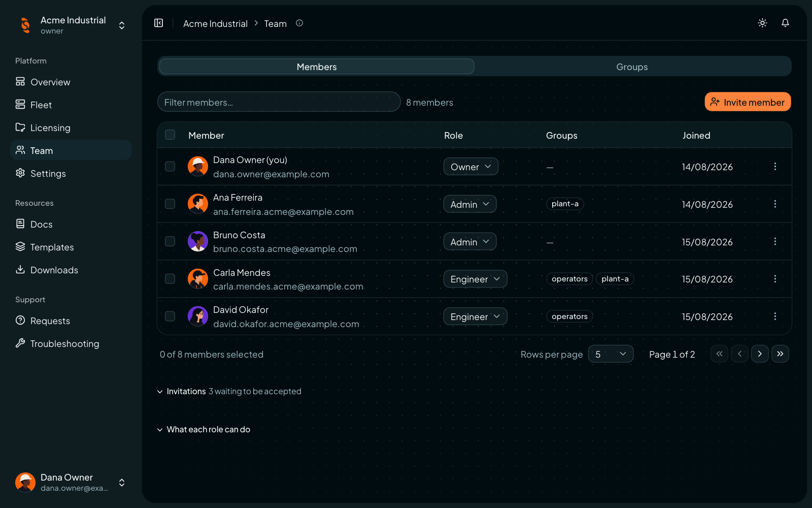Check the Dana Owner row checkbox
This screenshot has width=812, height=508.
[170, 167]
